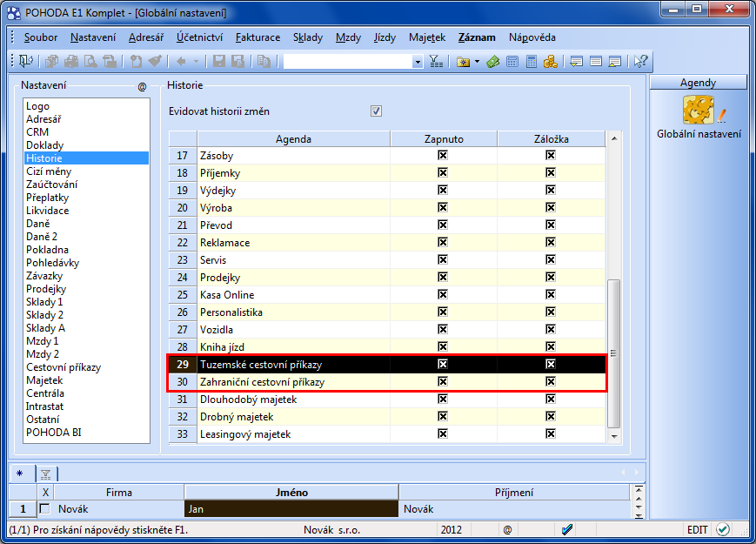Open the toolbar search combo box dropdown
This screenshot has width=756, height=544.
pos(418,62)
